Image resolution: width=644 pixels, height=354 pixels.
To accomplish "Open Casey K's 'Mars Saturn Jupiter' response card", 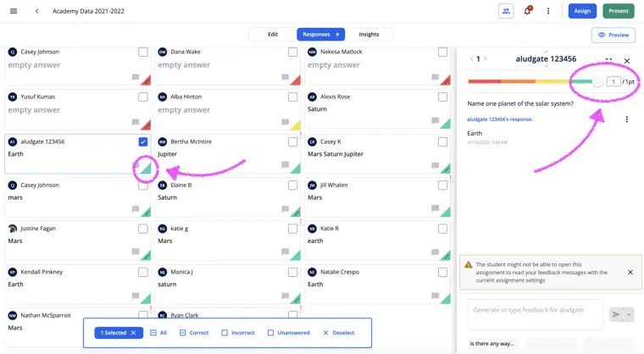I will coord(377,154).
